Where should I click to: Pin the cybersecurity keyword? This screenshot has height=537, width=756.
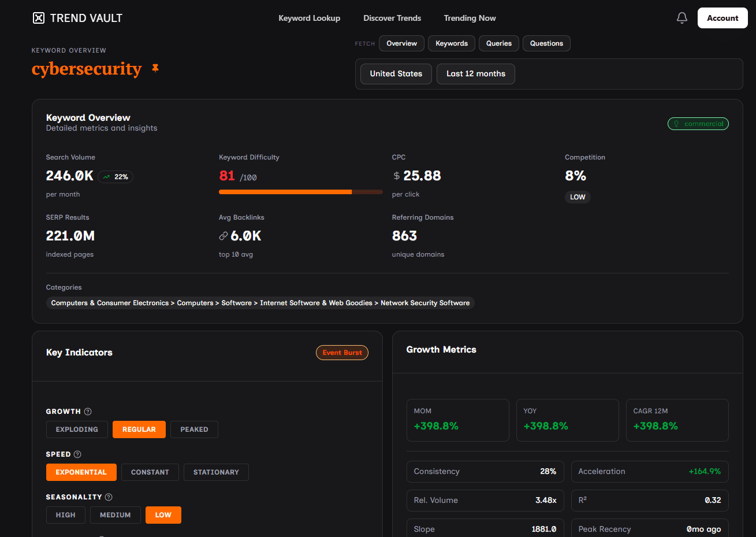coord(155,68)
